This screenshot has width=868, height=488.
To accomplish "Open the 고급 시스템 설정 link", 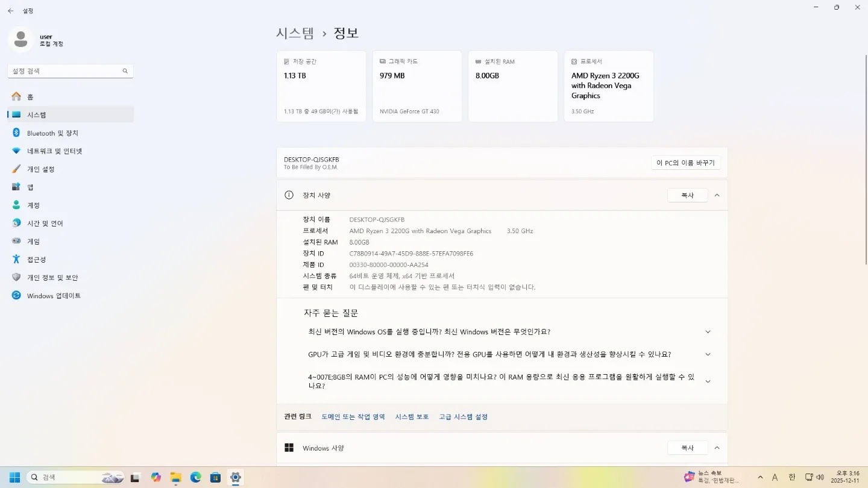I will 464,417.
